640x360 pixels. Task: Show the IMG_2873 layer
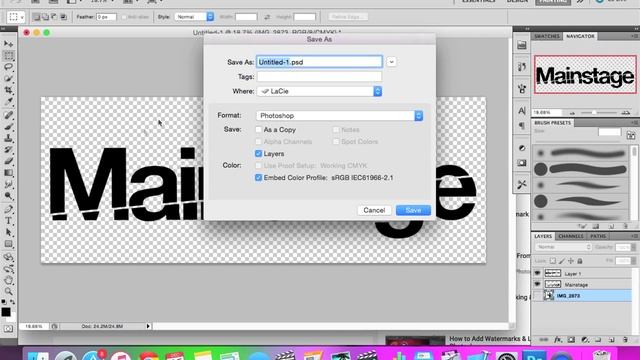coord(537,296)
